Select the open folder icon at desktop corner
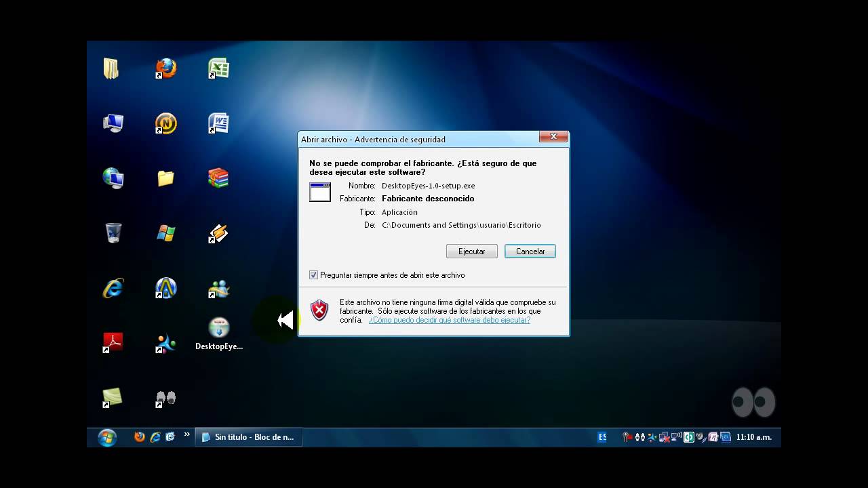The width and height of the screenshot is (868, 488). (x=111, y=68)
